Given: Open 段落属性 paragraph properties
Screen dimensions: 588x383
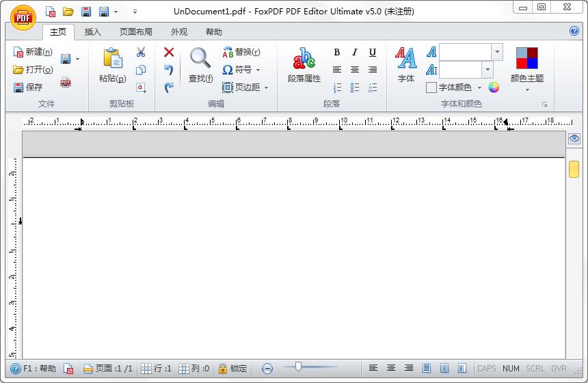Looking at the screenshot, I should (304, 65).
